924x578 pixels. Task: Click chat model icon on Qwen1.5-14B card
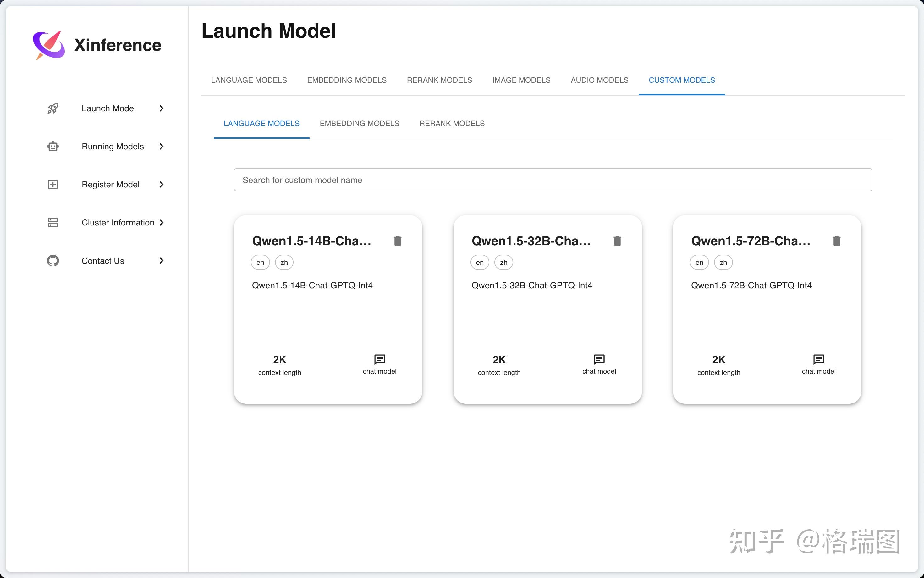379,359
